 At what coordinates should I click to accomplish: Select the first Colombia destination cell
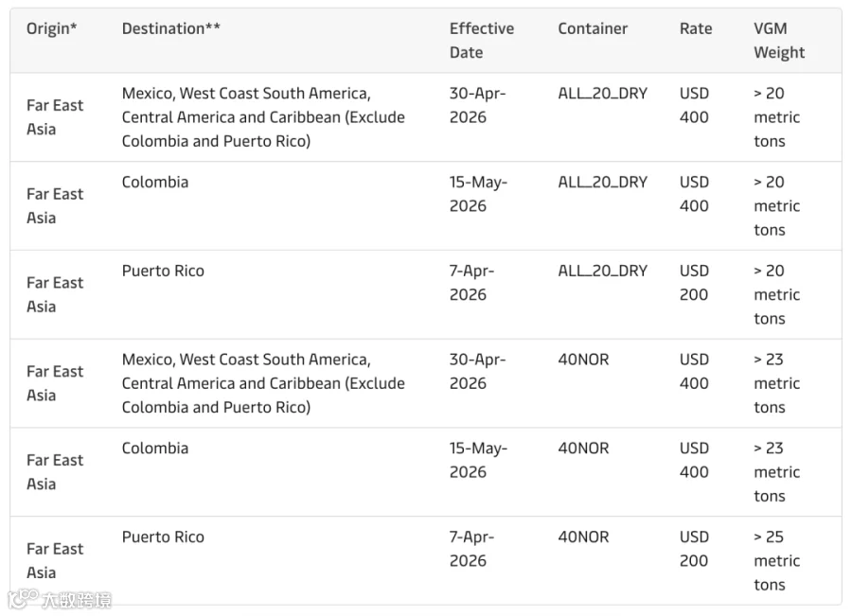(155, 182)
